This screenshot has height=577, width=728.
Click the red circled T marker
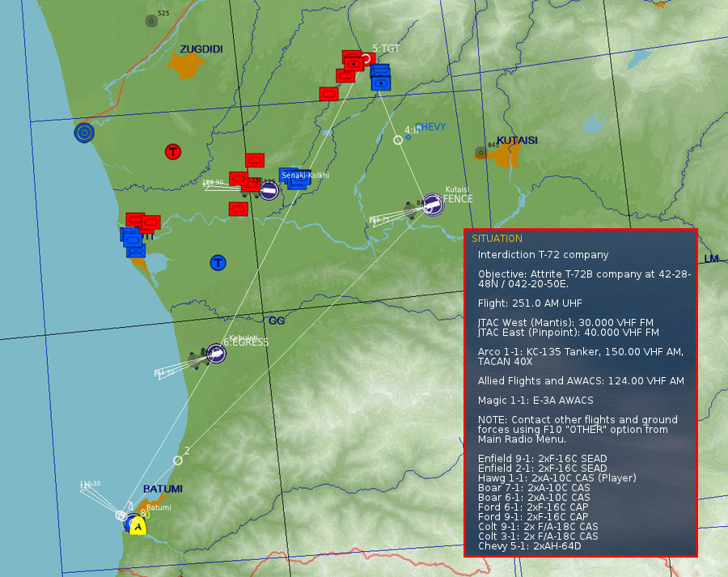click(x=172, y=151)
